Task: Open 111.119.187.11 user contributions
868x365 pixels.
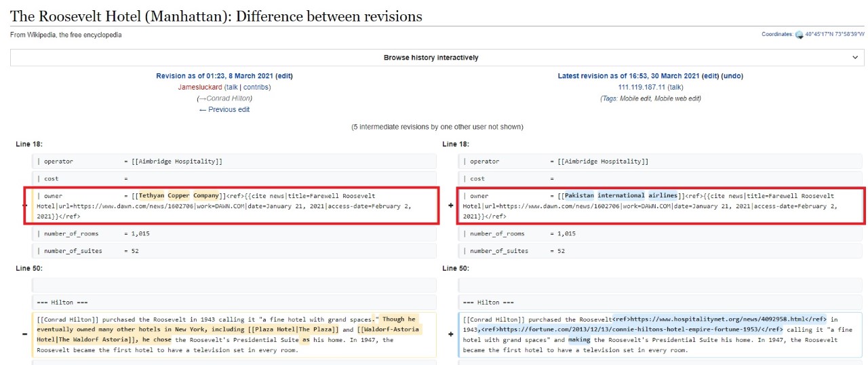Action: point(642,87)
